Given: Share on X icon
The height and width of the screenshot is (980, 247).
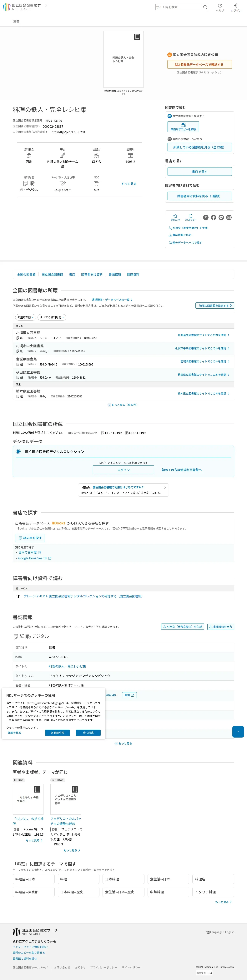Looking at the screenshot, I should pos(206,218).
